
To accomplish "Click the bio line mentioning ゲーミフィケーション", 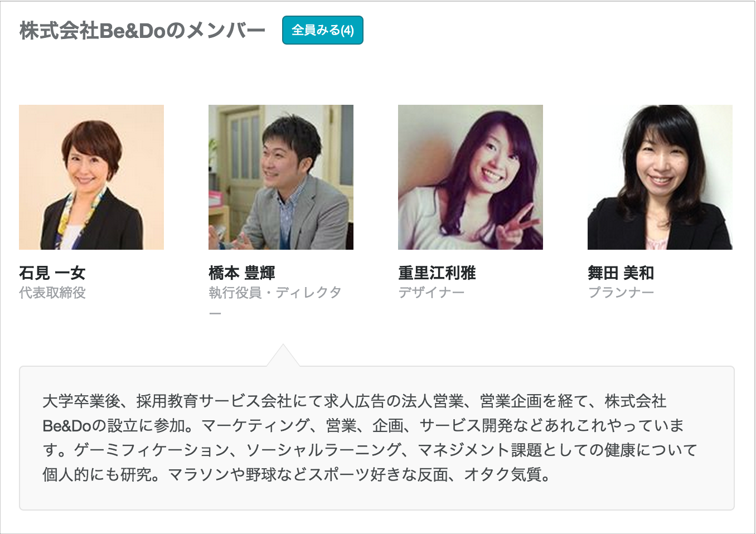I will tap(370, 450).
